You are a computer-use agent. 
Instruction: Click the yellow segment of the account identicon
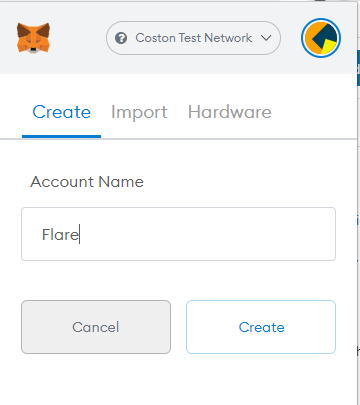point(329,46)
